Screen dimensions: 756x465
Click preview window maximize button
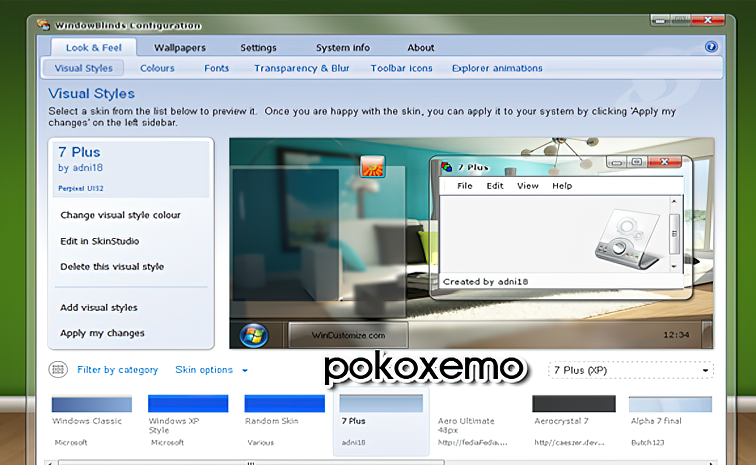(x=636, y=162)
